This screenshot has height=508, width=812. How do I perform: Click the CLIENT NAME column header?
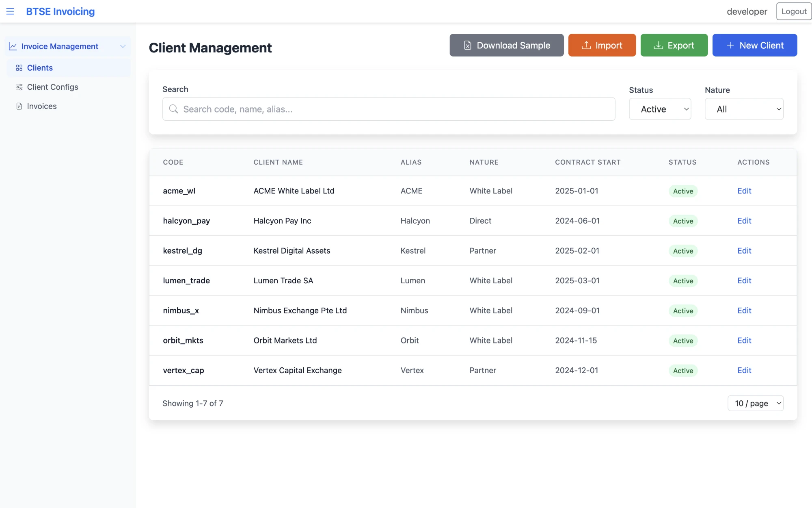pos(278,162)
